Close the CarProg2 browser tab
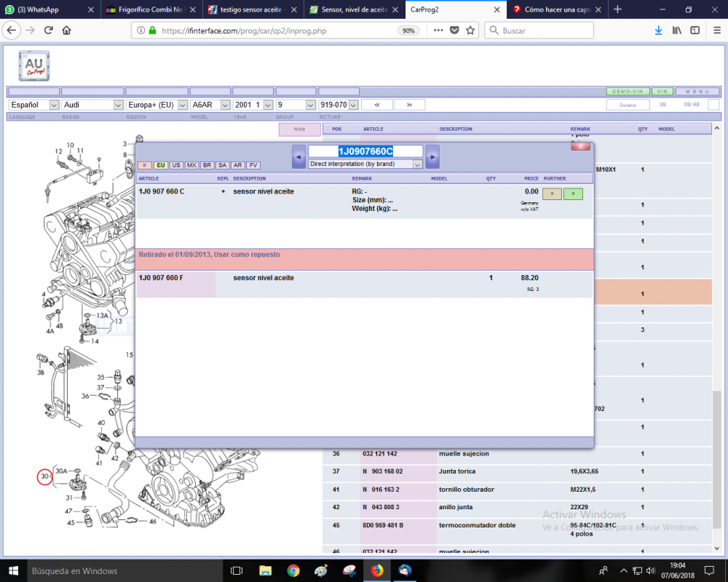This screenshot has width=728, height=582. click(496, 9)
